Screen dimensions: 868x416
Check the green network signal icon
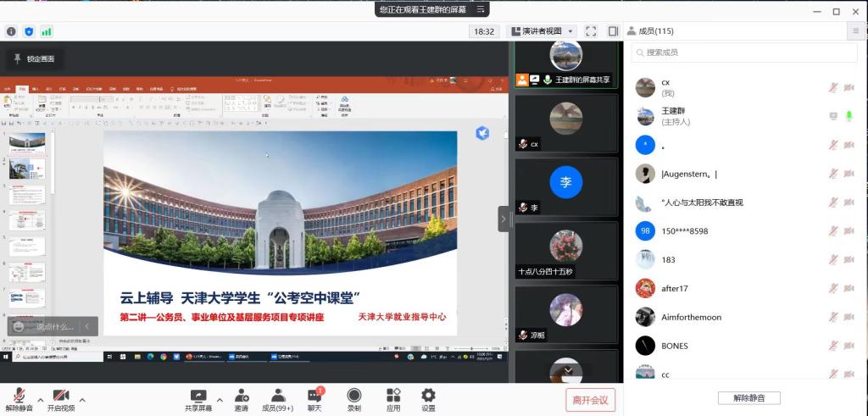coord(47,31)
